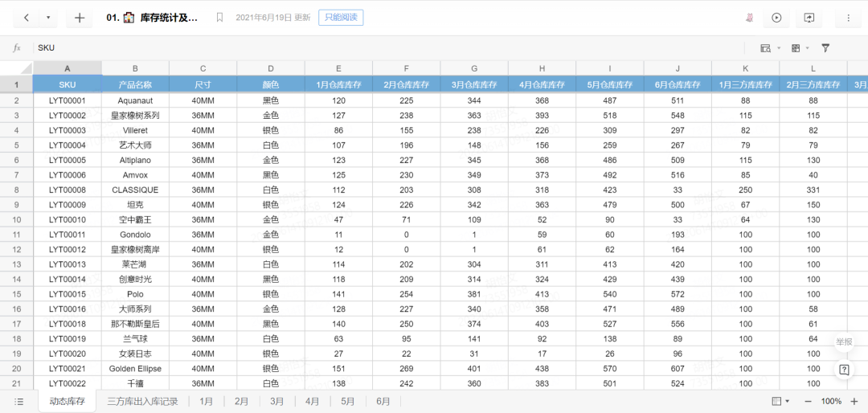Switch to the 1月 sheet tab

pos(206,402)
